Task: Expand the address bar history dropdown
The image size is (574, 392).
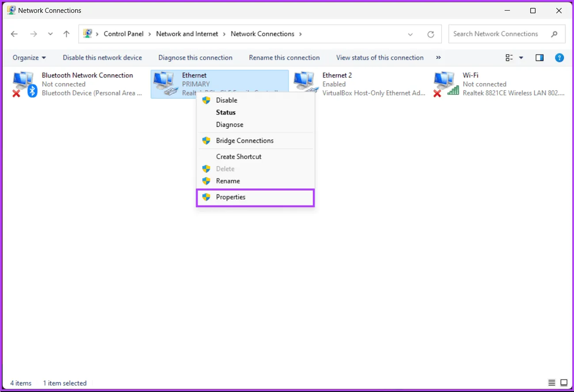Action: point(411,34)
